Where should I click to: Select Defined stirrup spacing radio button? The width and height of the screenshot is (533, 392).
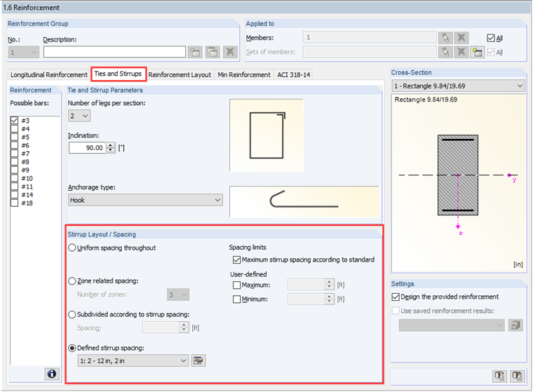(72, 348)
